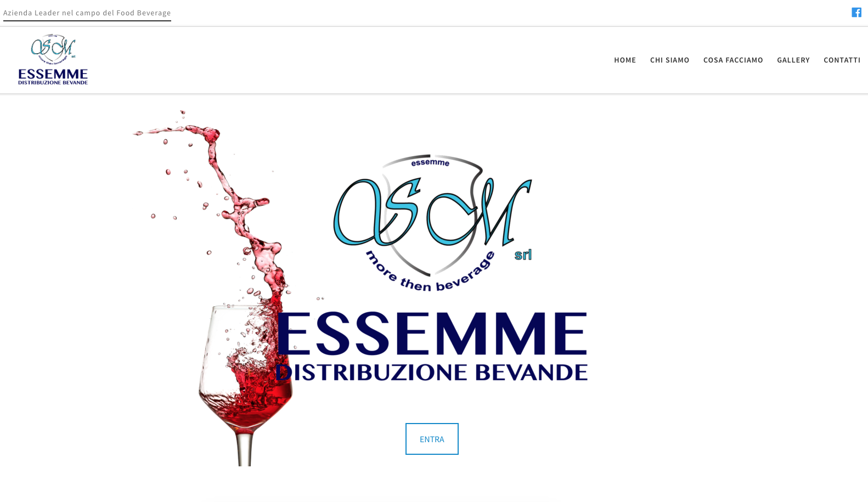Screen dimensions: 868x502
Task: Click the small 'essemme' text atop shield
Action: coord(430,162)
